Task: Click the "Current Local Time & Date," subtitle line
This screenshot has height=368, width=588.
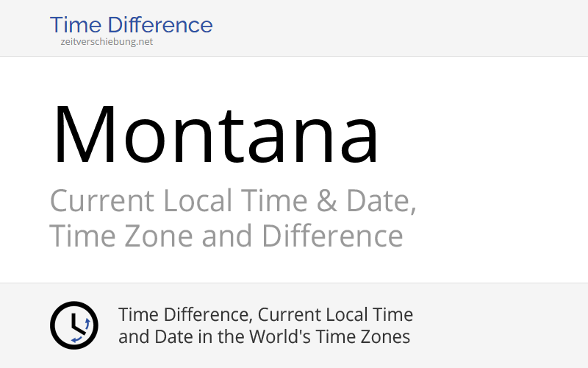Action: 232,201
